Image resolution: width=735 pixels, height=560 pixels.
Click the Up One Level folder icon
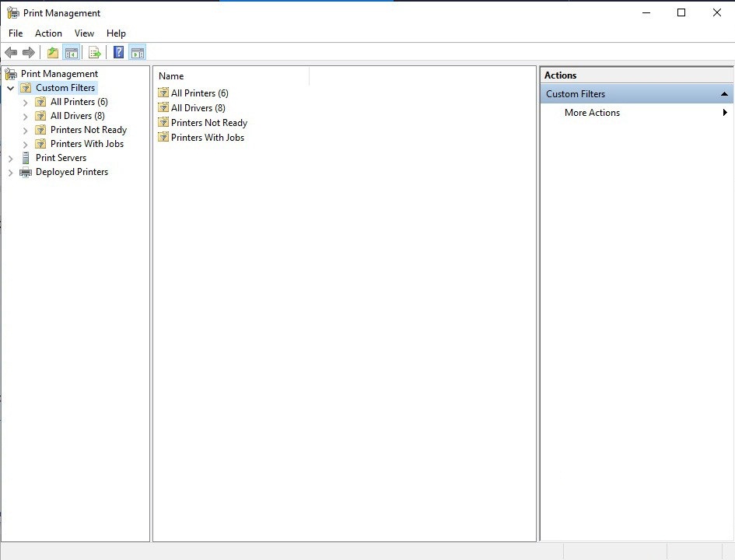pos(53,53)
